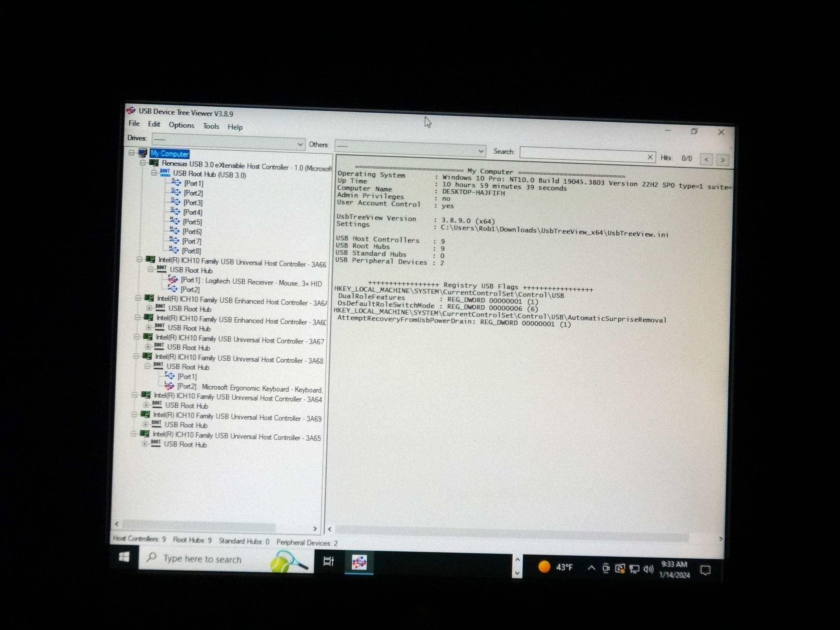Select the My Computer tree node

(x=169, y=153)
